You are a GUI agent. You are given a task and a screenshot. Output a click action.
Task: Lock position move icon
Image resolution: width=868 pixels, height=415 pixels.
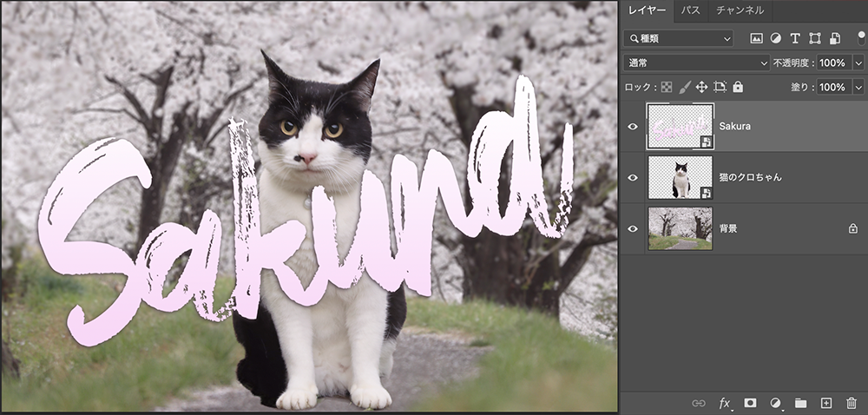[x=701, y=87]
